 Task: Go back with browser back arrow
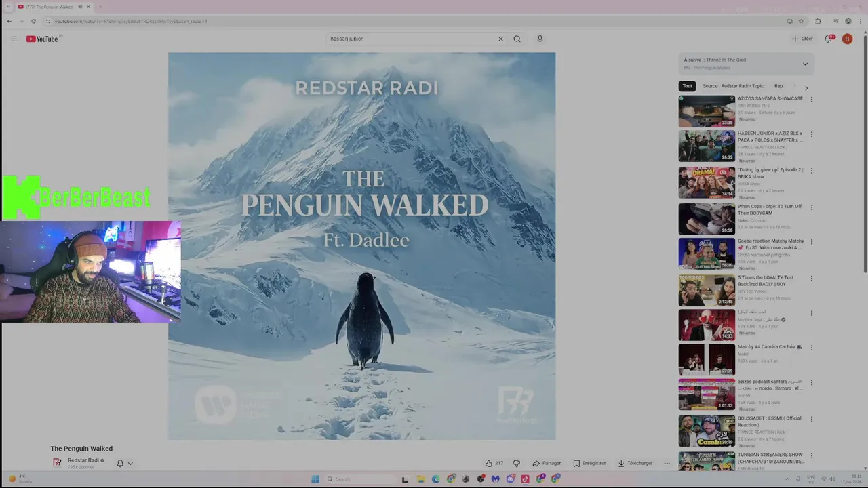9,21
